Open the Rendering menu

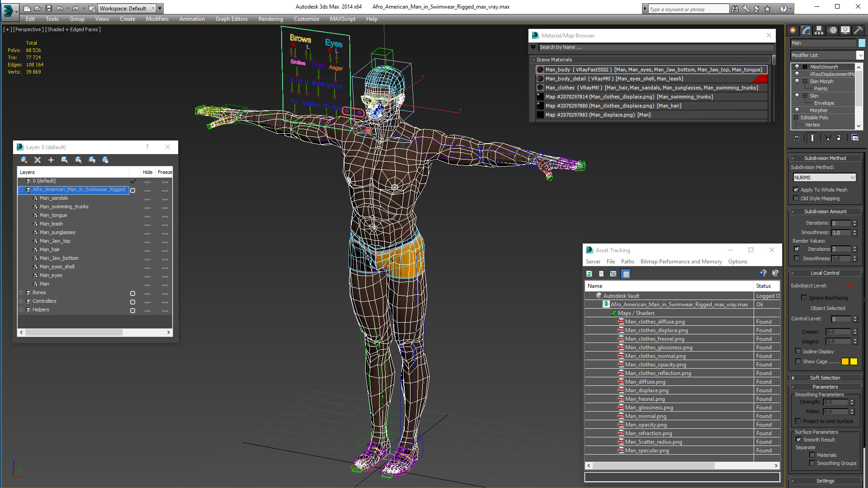pos(270,19)
